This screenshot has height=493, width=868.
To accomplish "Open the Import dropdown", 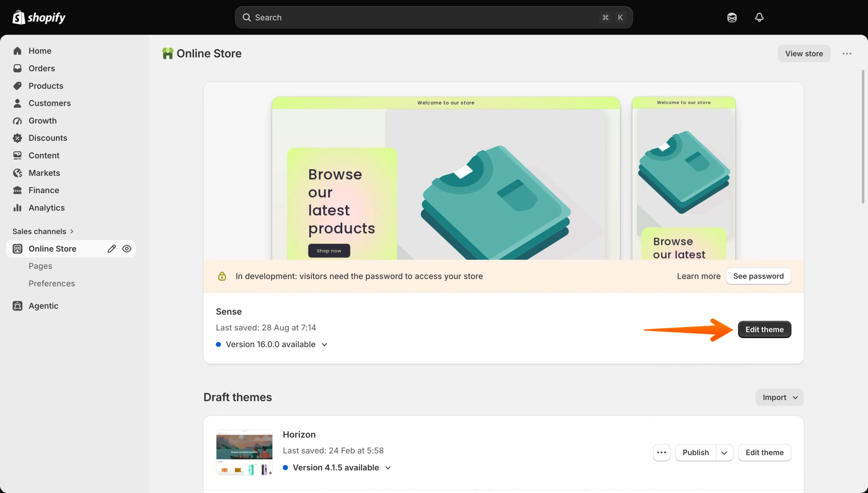I will [780, 397].
